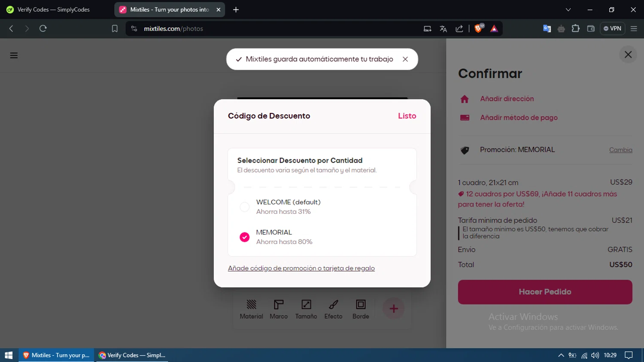Image resolution: width=644 pixels, height=362 pixels.
Task: Open the Marco frame tool
Action: pos(279,309)
